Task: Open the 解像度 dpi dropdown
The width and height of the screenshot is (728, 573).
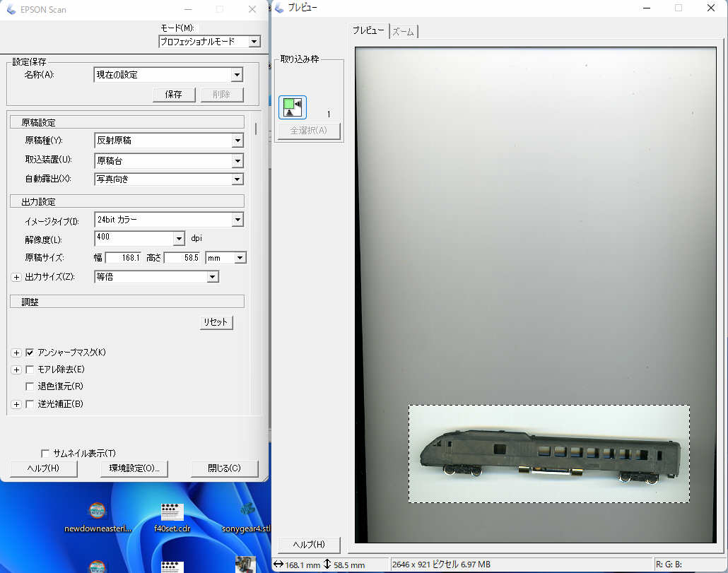Action: [x=180, y=239]
